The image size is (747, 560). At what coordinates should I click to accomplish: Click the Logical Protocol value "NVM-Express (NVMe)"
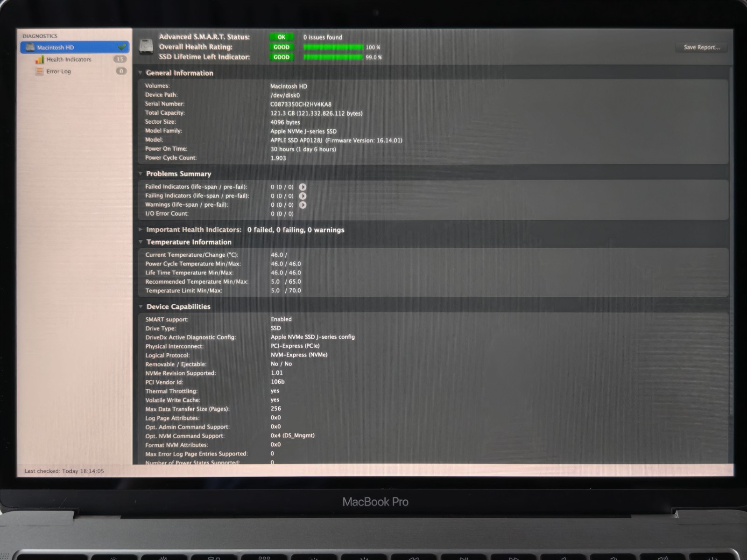299,355
